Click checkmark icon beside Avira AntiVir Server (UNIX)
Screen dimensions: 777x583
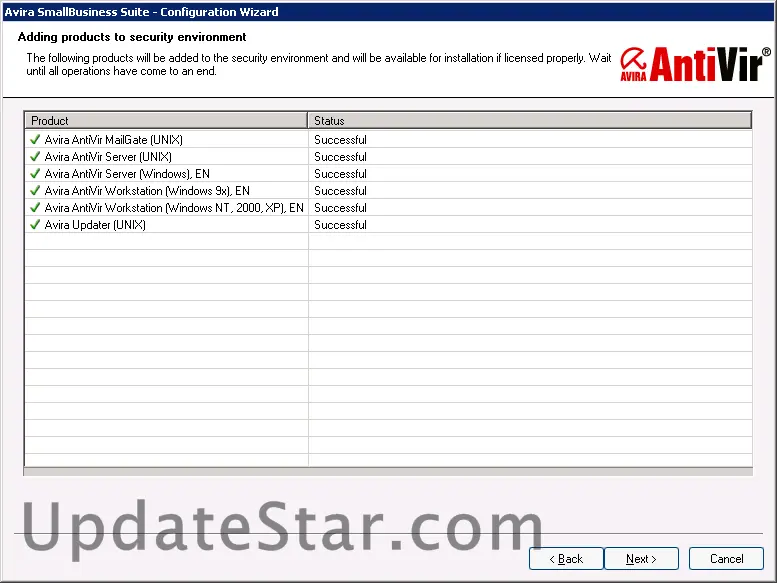coord(35,157)
